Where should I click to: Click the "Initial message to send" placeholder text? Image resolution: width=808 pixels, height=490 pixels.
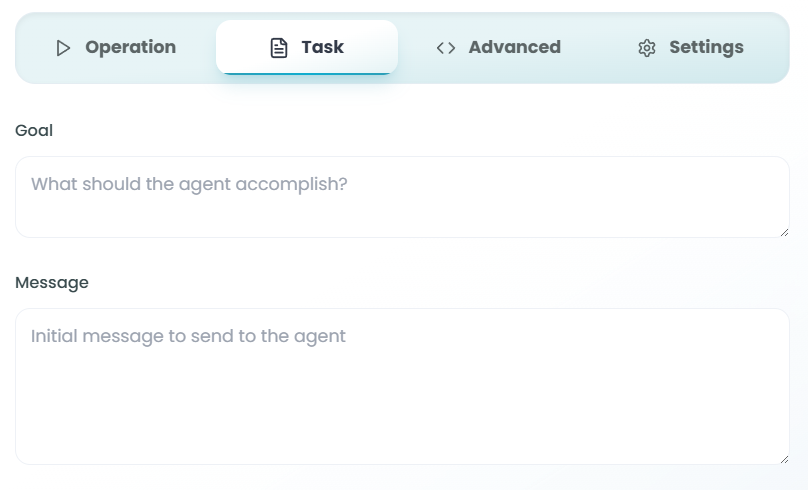click(188, 336)
